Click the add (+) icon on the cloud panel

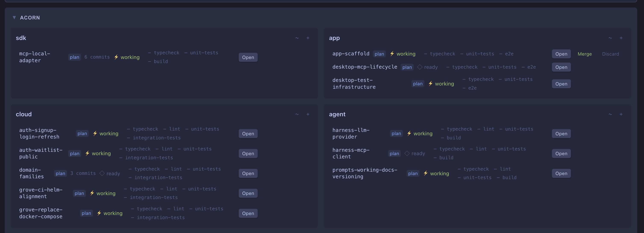[x=308, y=114]
